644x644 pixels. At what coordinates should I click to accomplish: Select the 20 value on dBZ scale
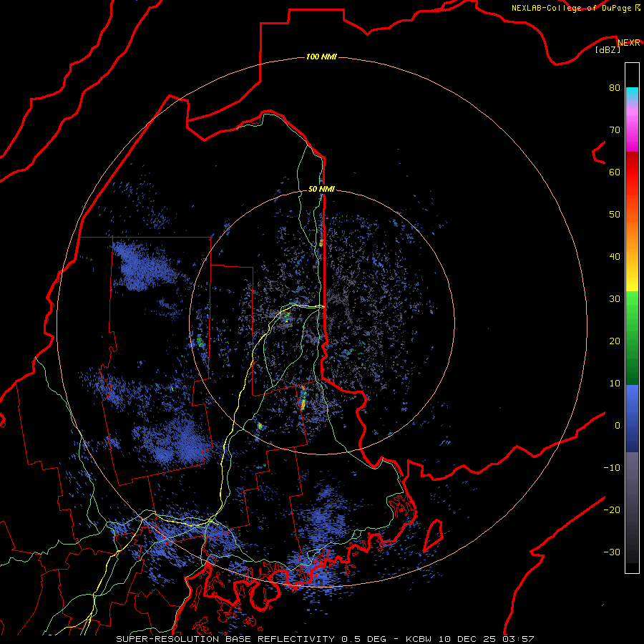(615, 341)
